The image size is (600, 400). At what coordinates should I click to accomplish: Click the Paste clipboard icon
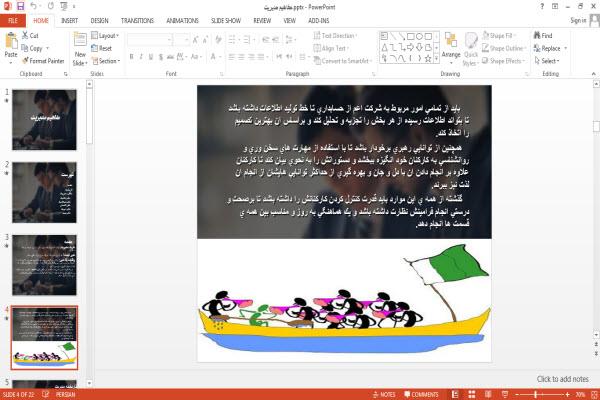[x=11, y=41]
